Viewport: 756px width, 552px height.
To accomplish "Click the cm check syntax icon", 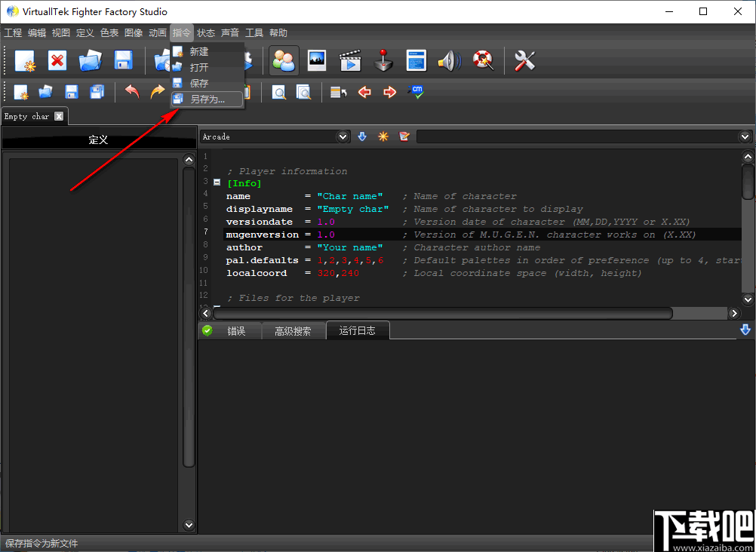I will click(416, 91).
